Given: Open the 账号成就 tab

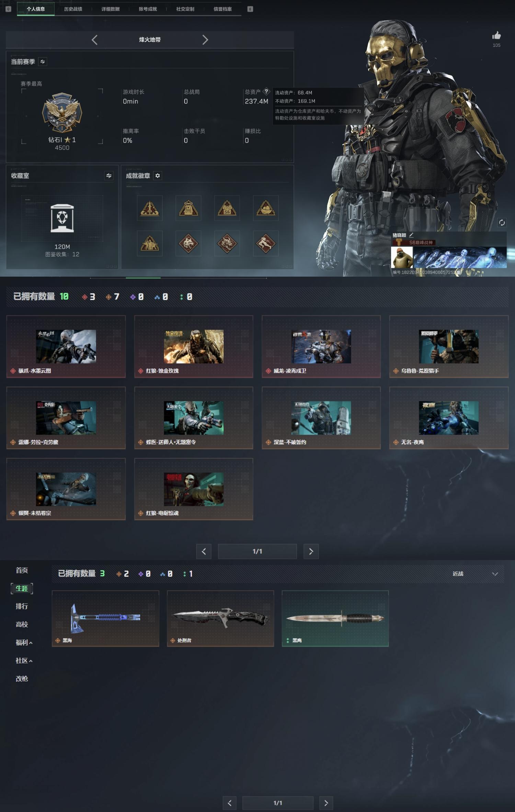Looking at the screenshot, I should (x=148, y=9).
